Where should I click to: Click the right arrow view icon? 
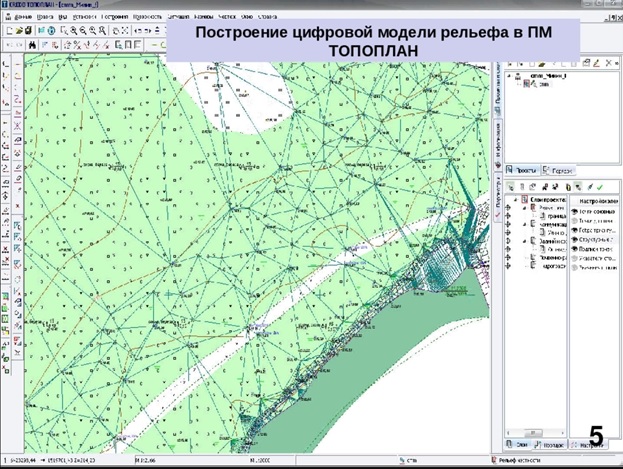point(147,31)
